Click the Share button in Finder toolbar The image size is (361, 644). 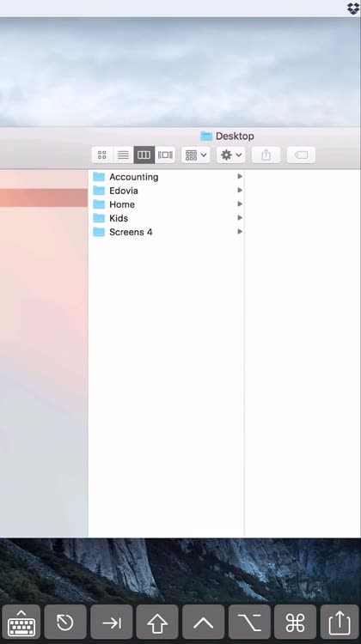(266, 155)
